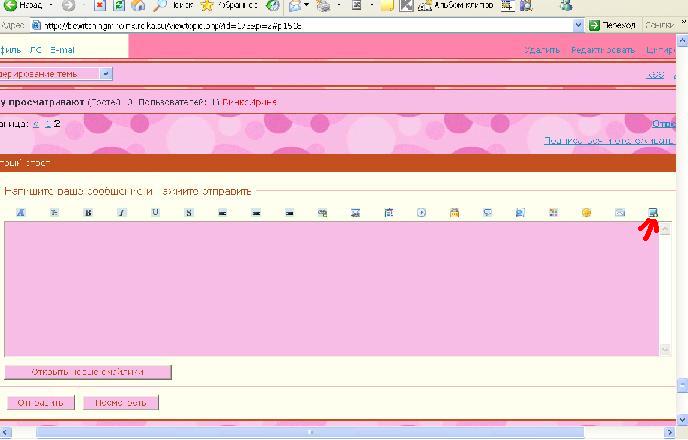Toggle underline formatting (U icon)
Image resolution: width=688 pixels, height=440 pixels.
click(155, 213)
